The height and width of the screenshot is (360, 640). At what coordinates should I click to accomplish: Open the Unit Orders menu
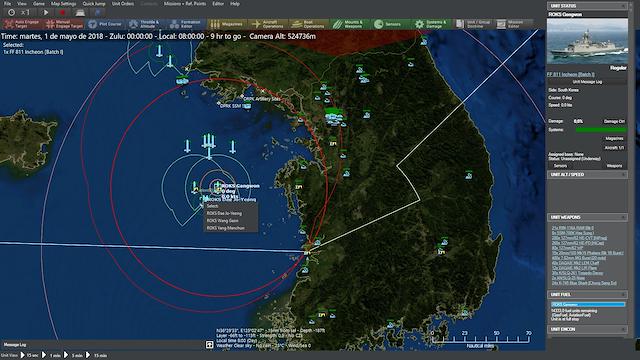123,4
